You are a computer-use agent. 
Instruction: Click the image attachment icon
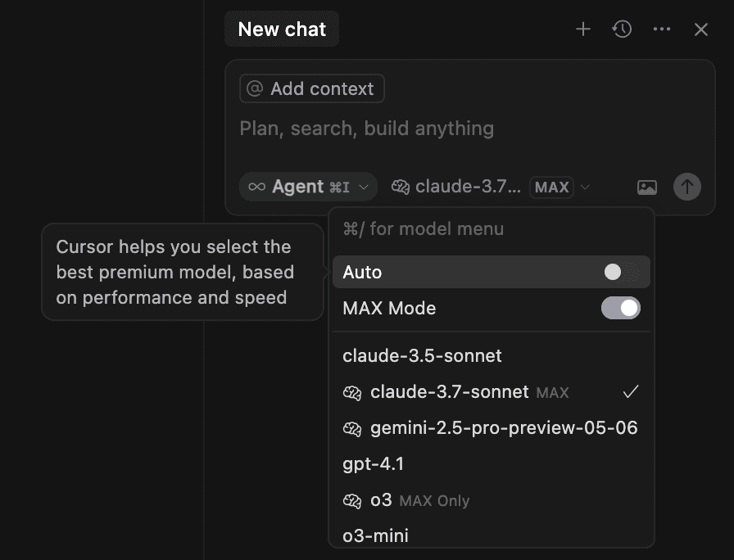646,187
